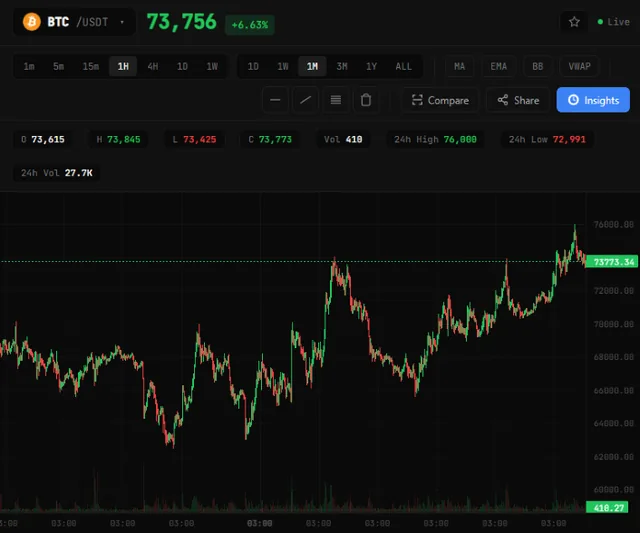Set chart range to 1Y
Image resolution: width=640 pixels, height=533 pixels.
click(x=371, y=66)
